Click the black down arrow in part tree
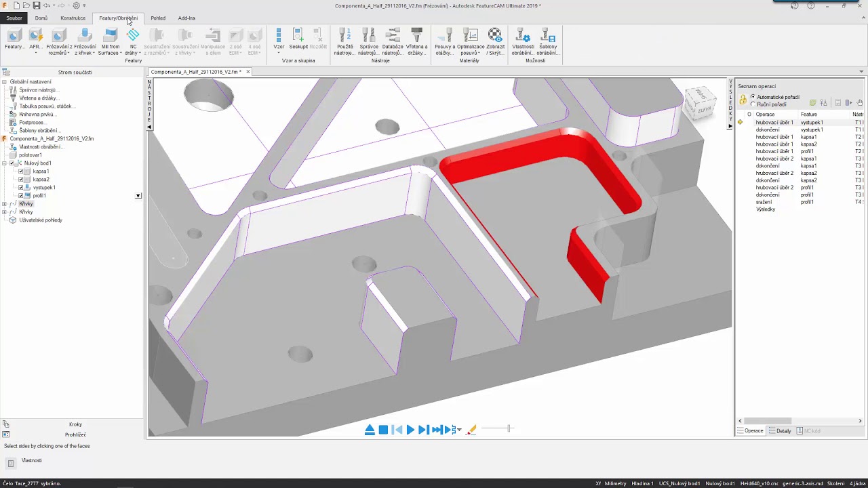Image resolution: width=868 pixels, height=488 pixels. 138,196
